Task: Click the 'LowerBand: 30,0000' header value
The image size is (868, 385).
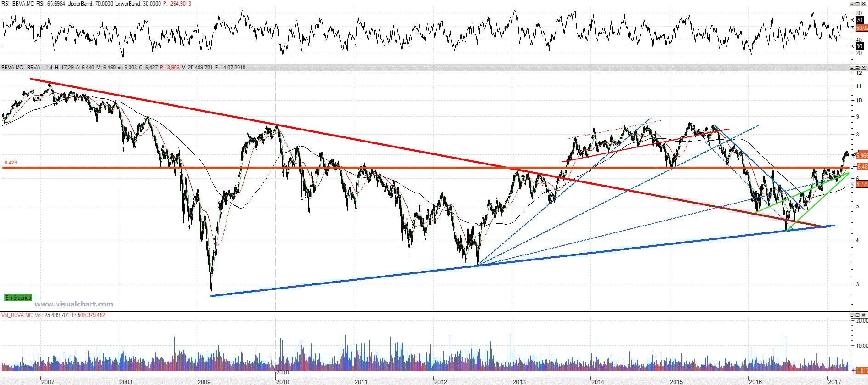Action: 138,4
